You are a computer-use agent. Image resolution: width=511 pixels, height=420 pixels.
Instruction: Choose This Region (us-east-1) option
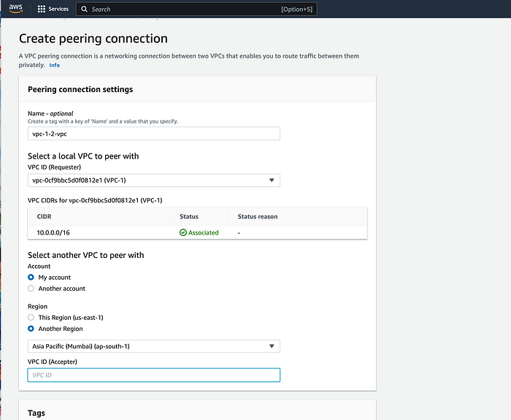coord(31,317)
